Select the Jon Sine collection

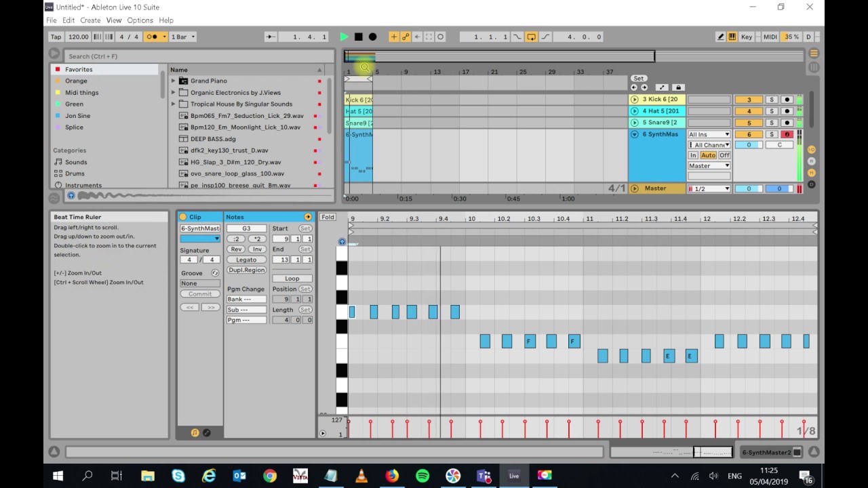(x=77, y=115)
